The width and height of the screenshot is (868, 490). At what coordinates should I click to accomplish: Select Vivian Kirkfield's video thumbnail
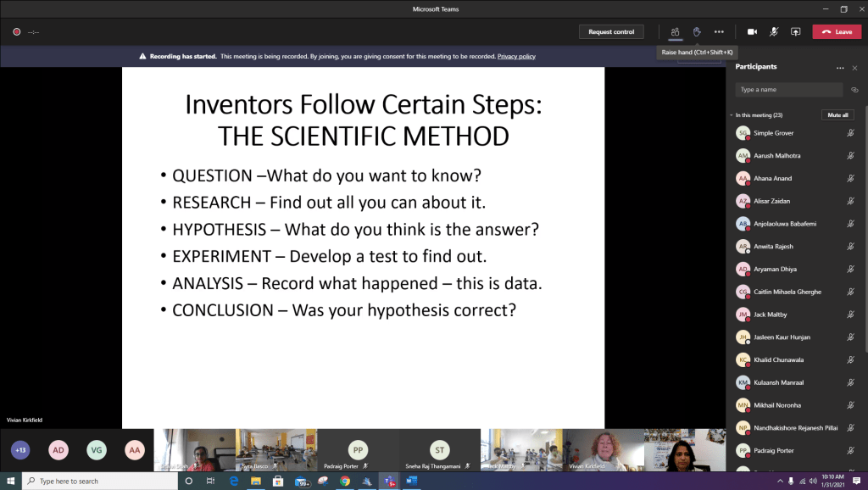pyautogui.click(x=603, y=450)
